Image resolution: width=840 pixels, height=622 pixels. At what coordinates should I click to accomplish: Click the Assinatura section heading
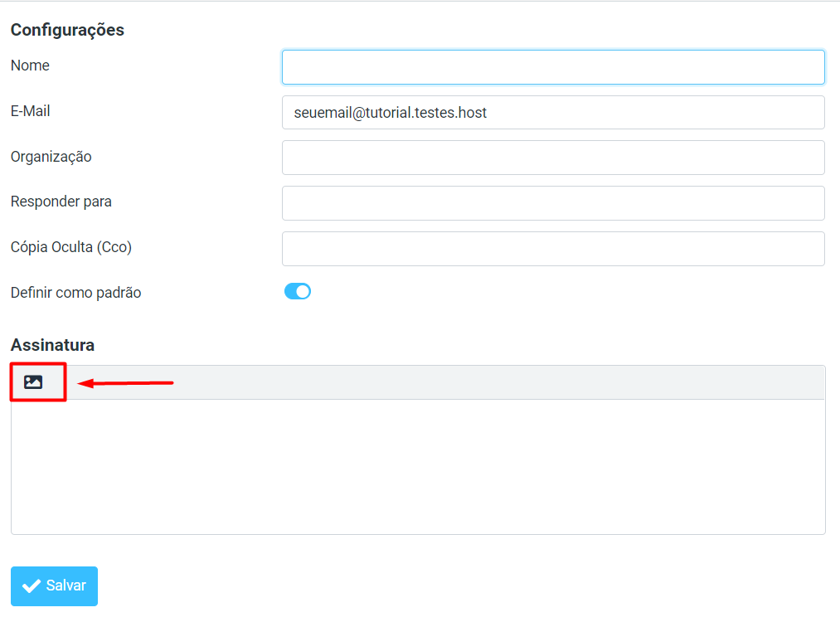point(52,345)
